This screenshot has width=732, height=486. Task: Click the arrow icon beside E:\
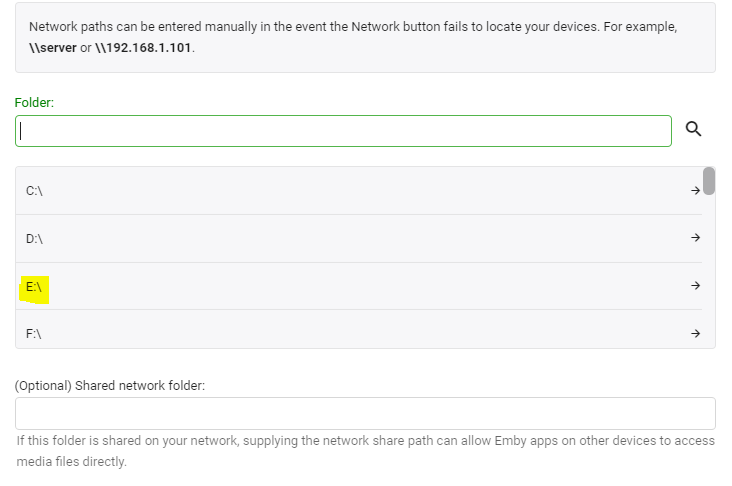(x=696, y=286)
